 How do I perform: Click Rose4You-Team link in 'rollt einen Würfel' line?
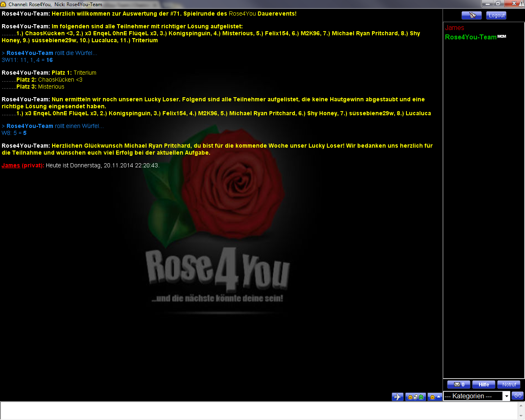30,126
